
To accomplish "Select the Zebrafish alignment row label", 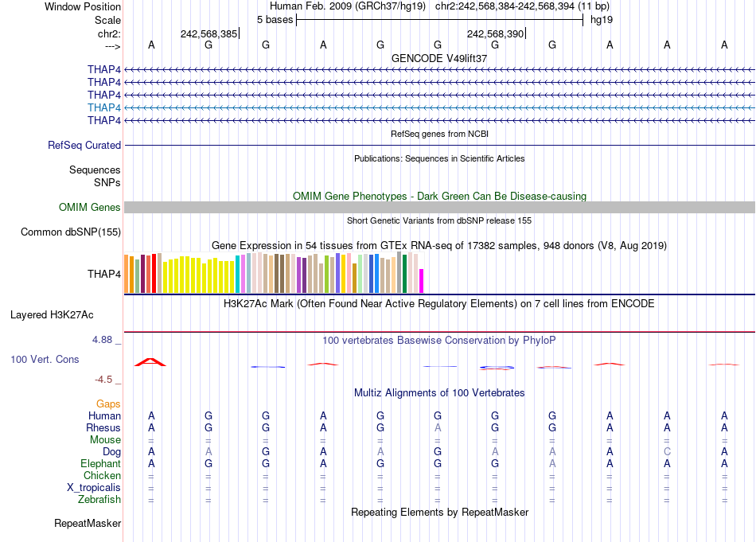I will [99, 500].
